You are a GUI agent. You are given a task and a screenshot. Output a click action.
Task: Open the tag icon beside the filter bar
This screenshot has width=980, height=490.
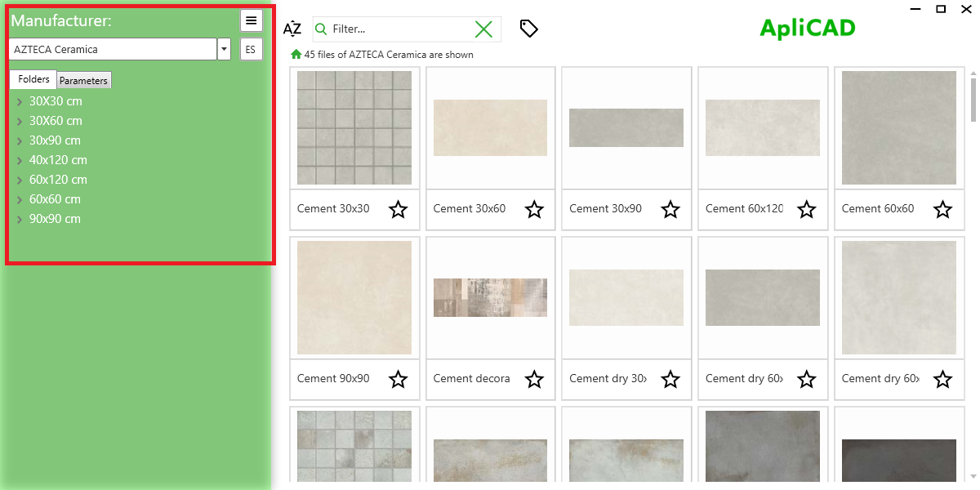[528, 28]
